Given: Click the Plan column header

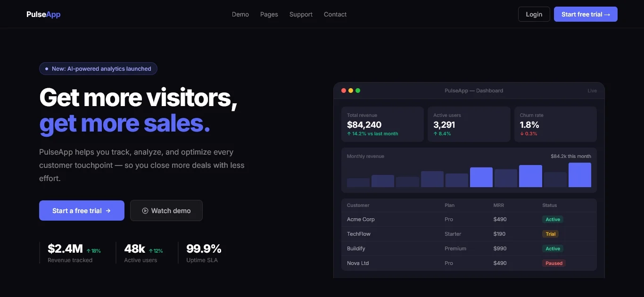Looking at the screenshot, I should (x=450, y=205).
